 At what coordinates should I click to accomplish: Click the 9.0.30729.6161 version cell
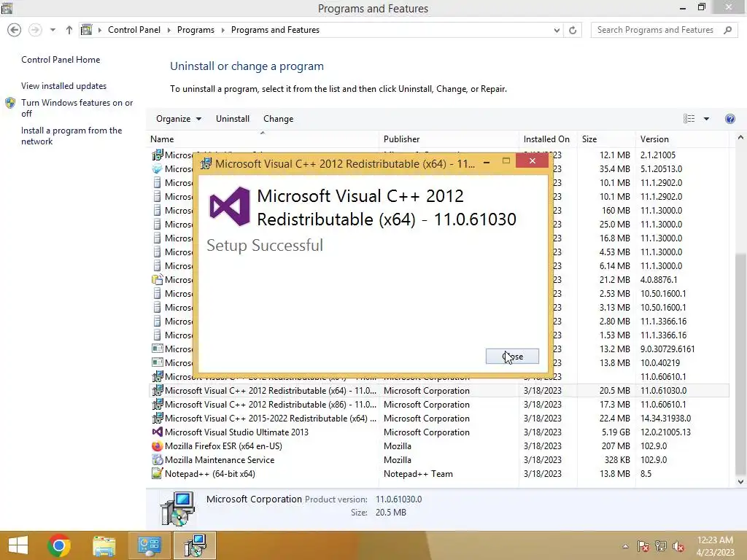667,349
